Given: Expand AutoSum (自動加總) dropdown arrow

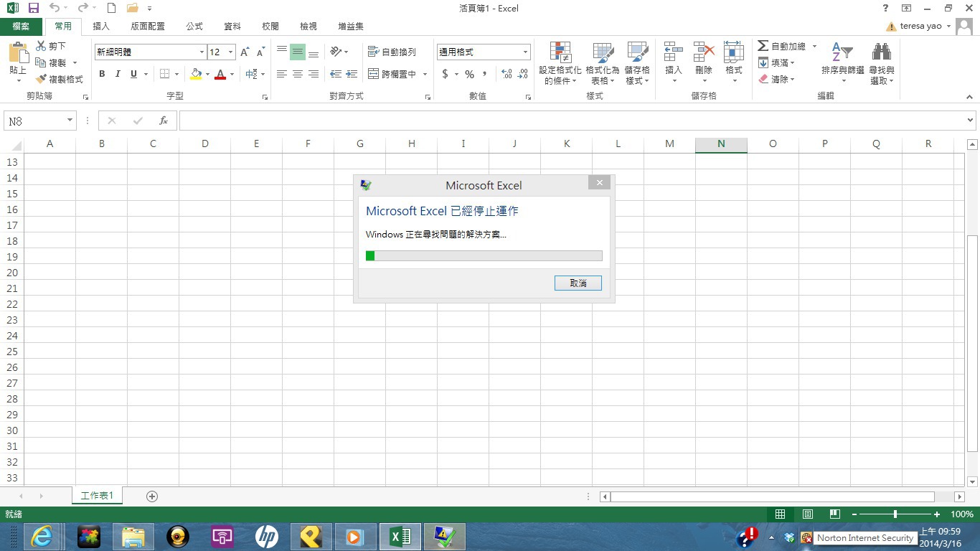Looking at the screenshot, I should [x=814, y=46].
